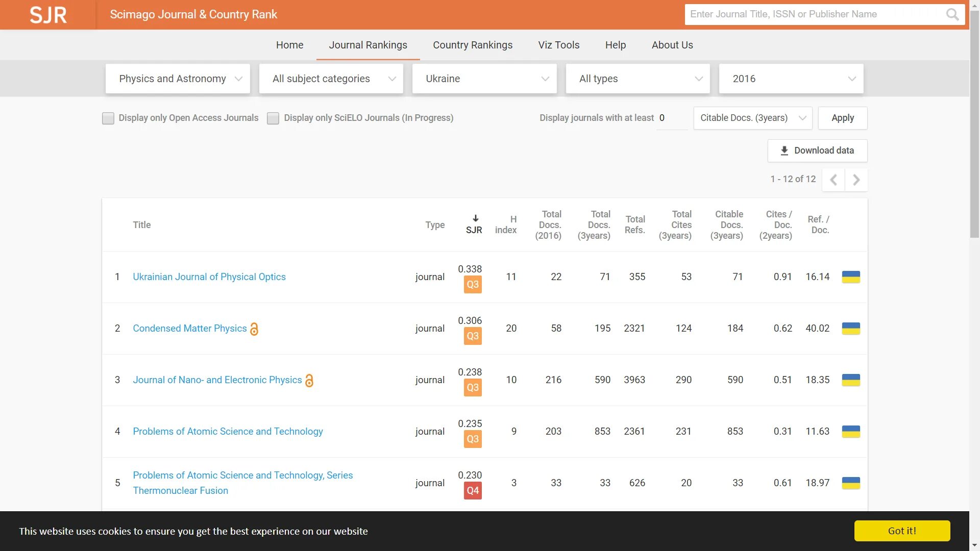980x551 pixels.
Task: Click the SJR logo
Action: tap(48, 15)
